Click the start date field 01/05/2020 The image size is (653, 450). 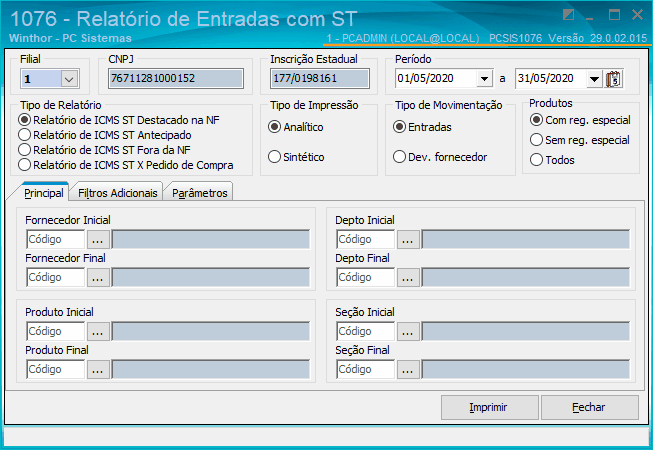pos(436,79)
